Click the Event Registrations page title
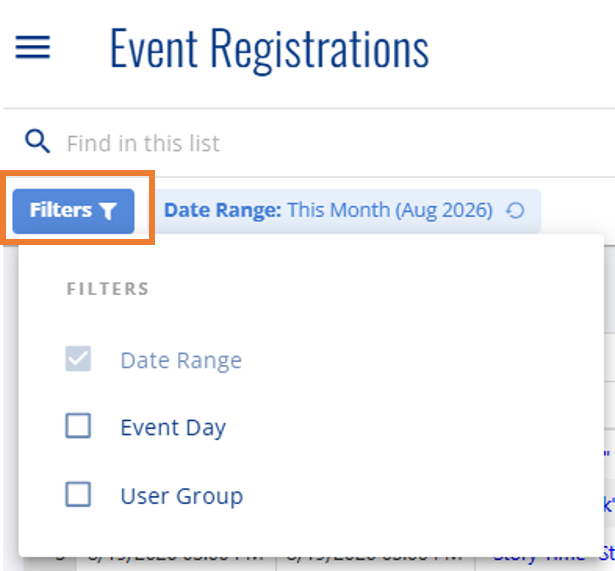This screenshot has width=615, height=571. 270,49
